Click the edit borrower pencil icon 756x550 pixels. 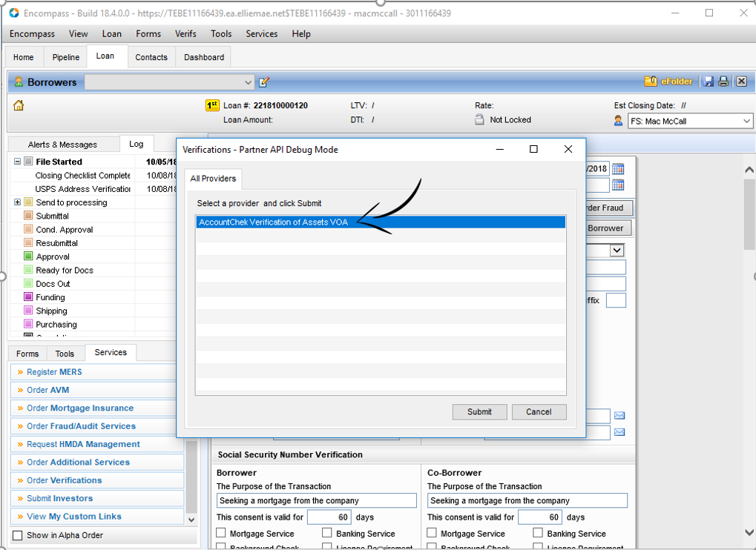pos(263,82)
